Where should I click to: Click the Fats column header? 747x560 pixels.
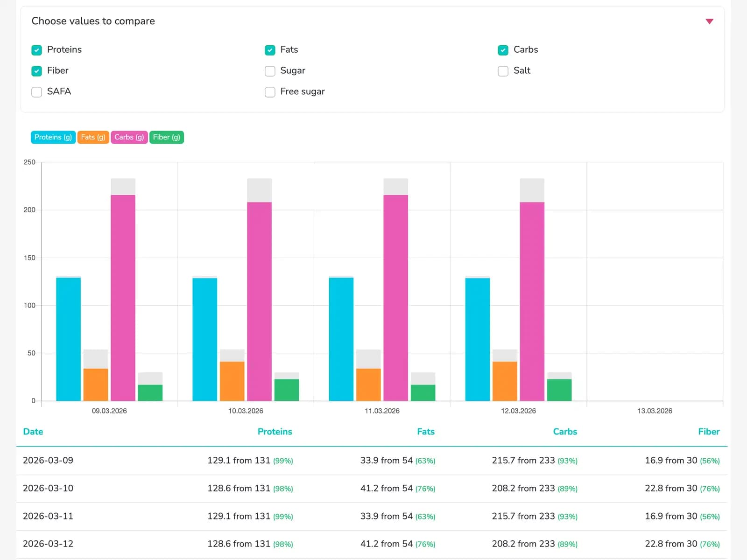[425, 432]
